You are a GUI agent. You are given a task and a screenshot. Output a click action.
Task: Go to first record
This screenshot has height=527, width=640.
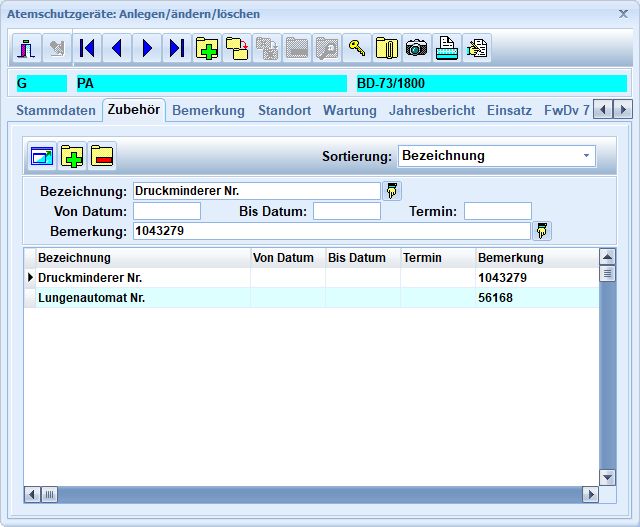87,49
